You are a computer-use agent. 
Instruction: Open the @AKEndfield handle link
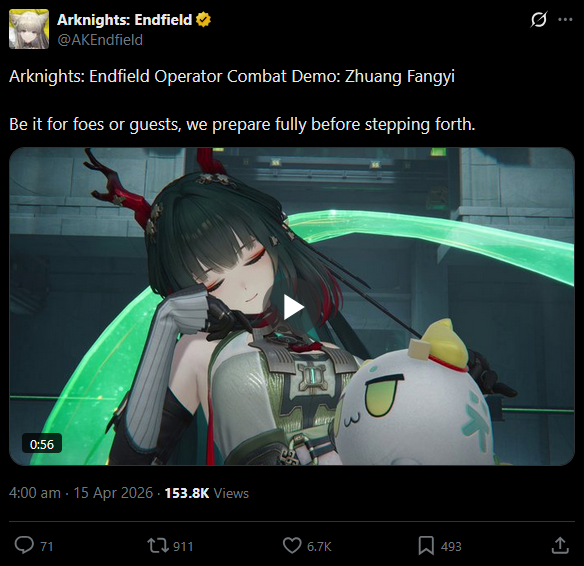point(100,40)
